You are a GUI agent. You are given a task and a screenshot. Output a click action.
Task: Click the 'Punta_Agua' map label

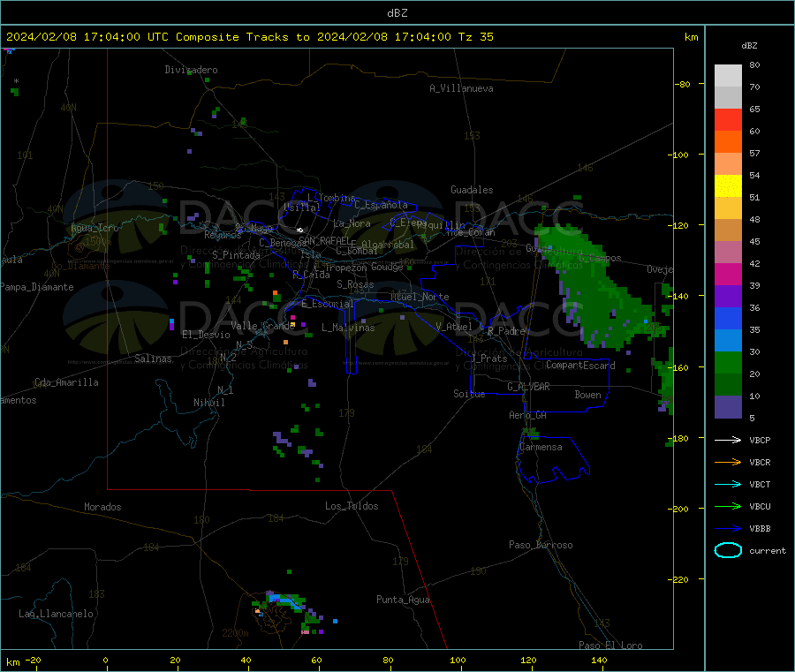click(403, 600)
